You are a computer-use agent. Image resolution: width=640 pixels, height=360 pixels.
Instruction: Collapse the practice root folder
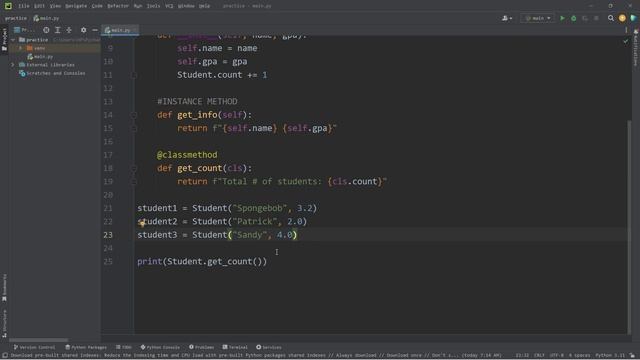coord(13,40)
